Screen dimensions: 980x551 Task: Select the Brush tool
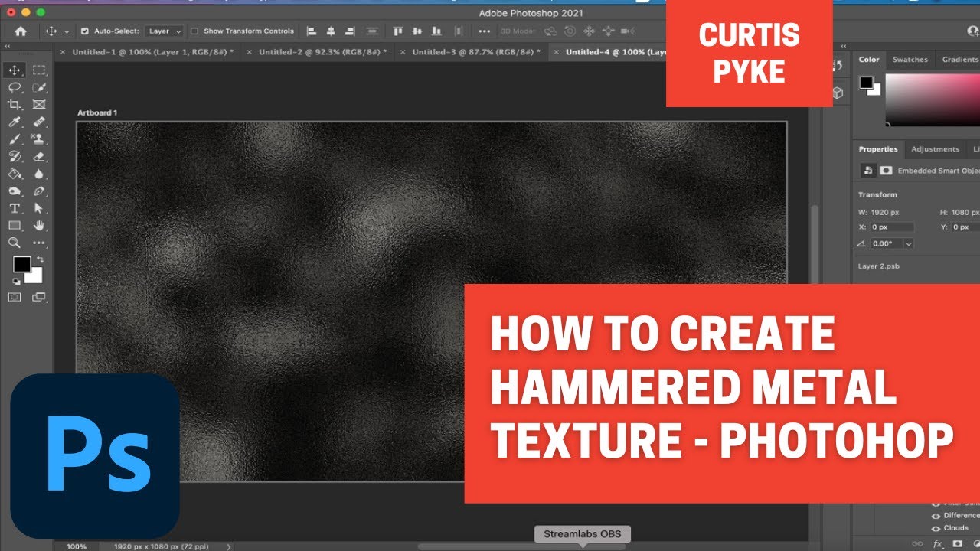click(x=17, y=138)
